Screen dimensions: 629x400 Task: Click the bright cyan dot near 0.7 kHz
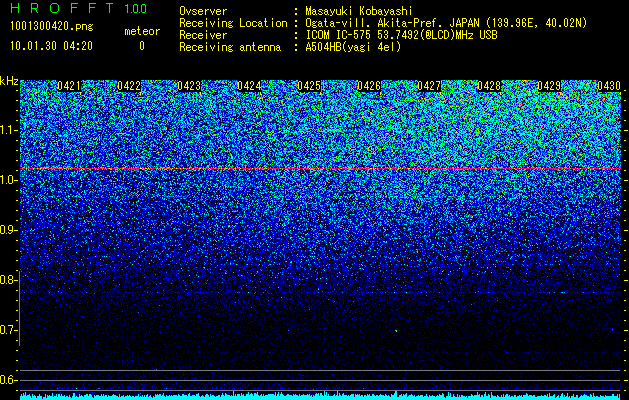(x=396, y=331)
